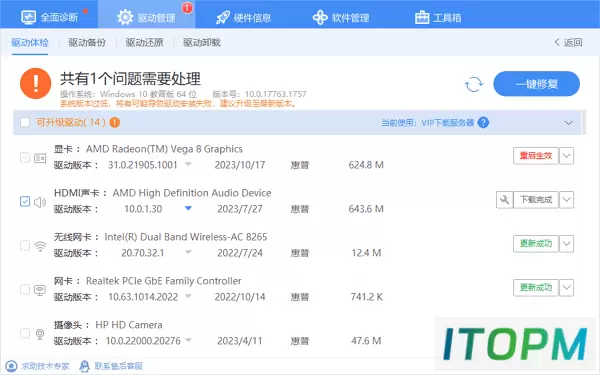
Task: Click the graphics card device icon
Action: [x=40, y=158]
